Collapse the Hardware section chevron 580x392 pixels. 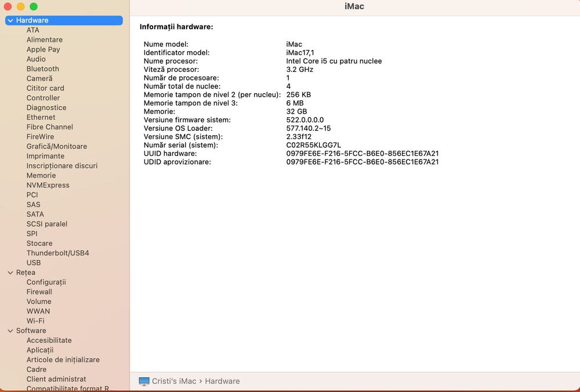[x=10, y=21]
